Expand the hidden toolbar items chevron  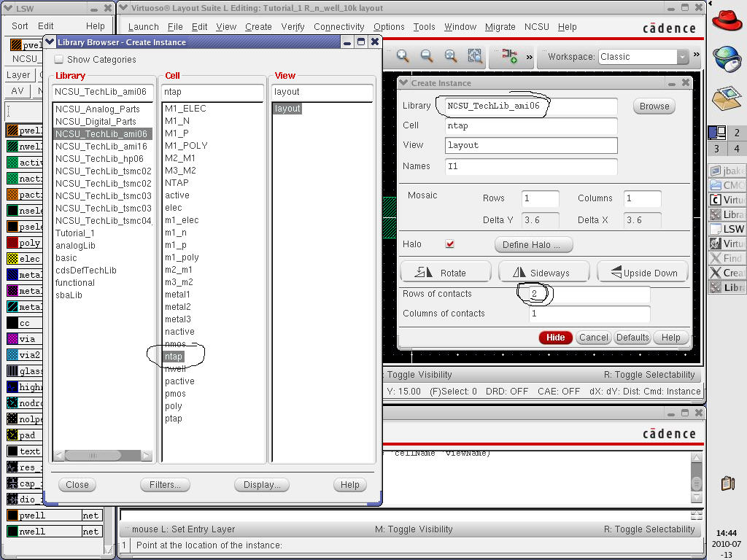tap(529, 57)
